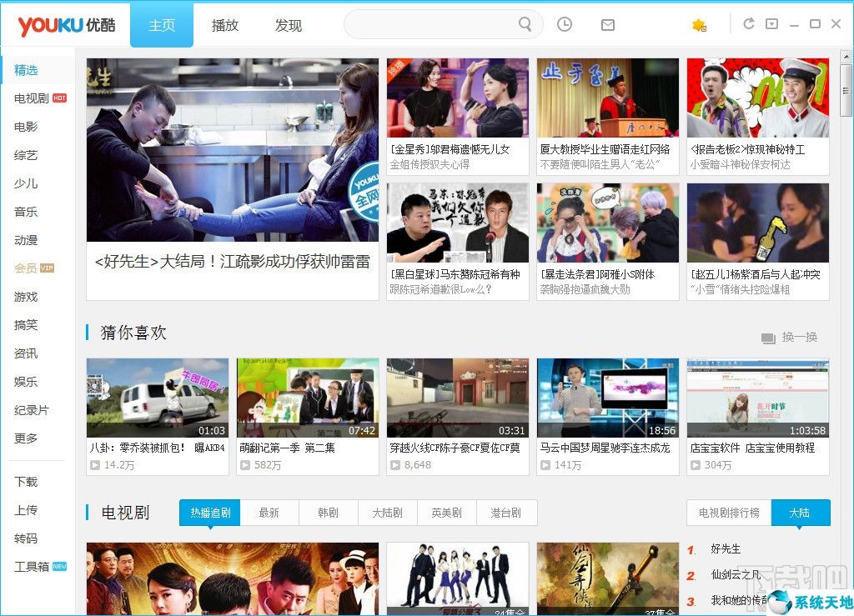Open the message envelope icon
The width and height of the screenshot is (854, 616).
pyautogui.click(x=608, y=24)
